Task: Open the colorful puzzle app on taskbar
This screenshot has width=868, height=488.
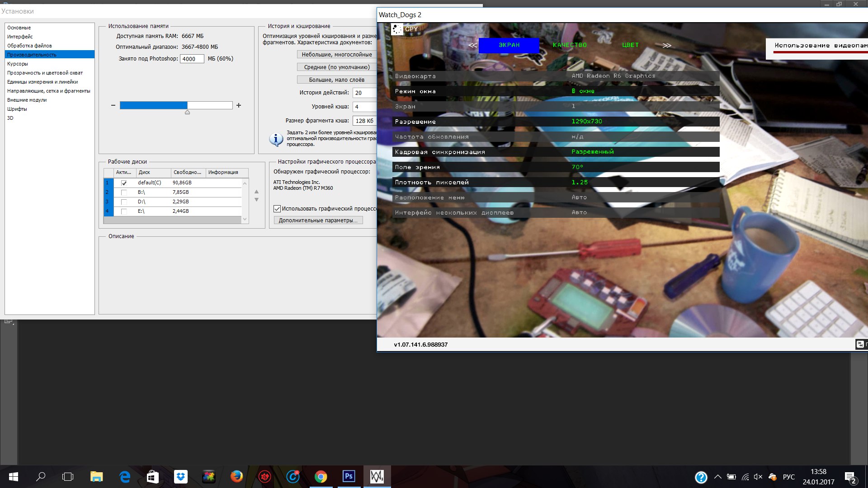Action: pos(208,477)
